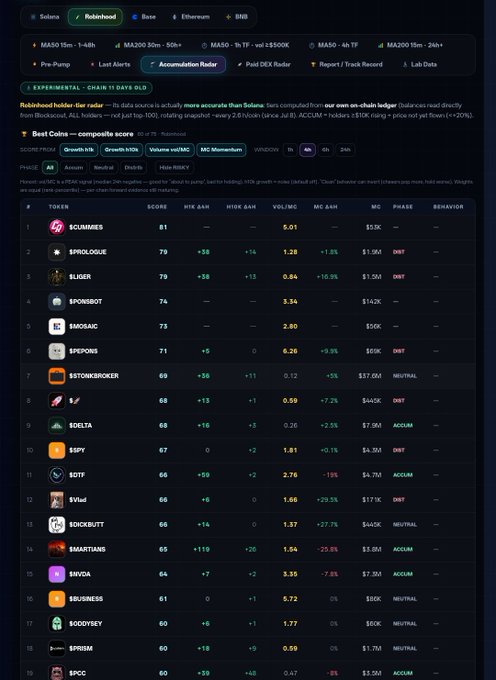This screenshot has height=680, width=496.
Task: Set the window to 24h
Action: coord(346,150)
